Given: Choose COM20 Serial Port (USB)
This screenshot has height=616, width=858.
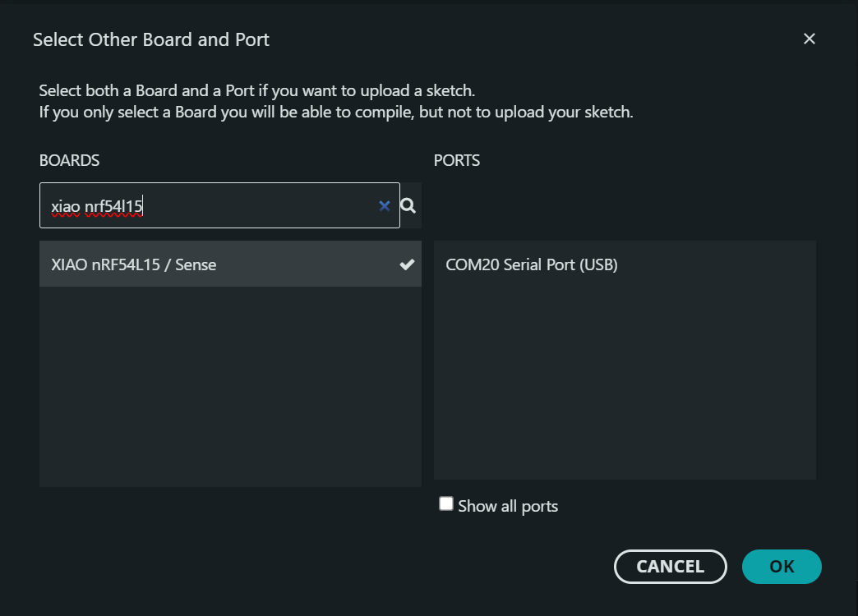Looking at the screenshot, I should click(532, 264).
